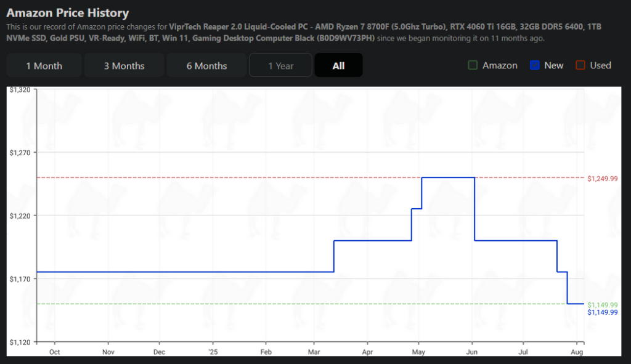Select the 3 Months range tab
This screenshot has width=631, height=364.
(x=124, y=65)
